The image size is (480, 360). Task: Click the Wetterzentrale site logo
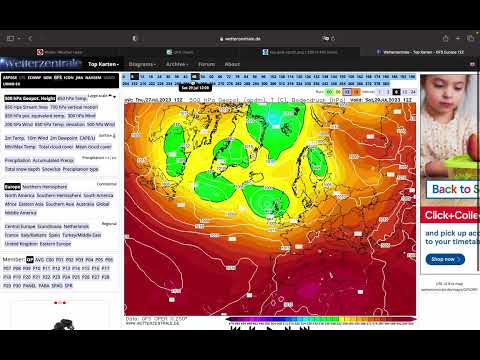41,63
